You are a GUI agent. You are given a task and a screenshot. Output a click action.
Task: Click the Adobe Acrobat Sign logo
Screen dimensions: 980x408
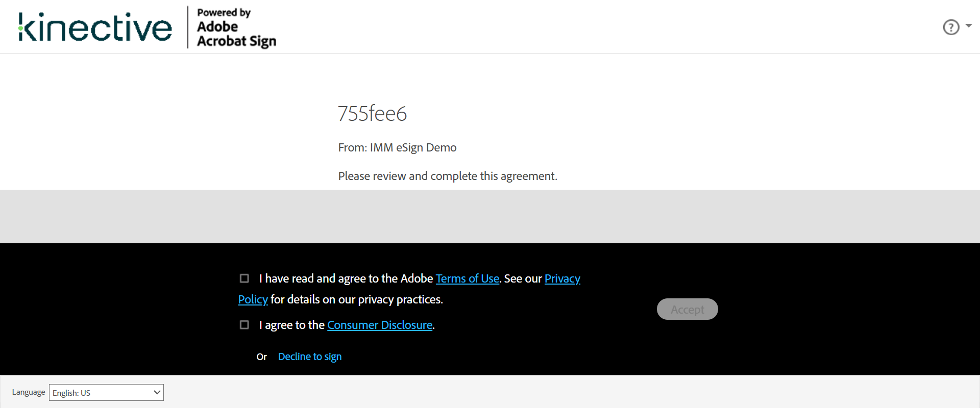pyautogui.click(x=236, y=28)
